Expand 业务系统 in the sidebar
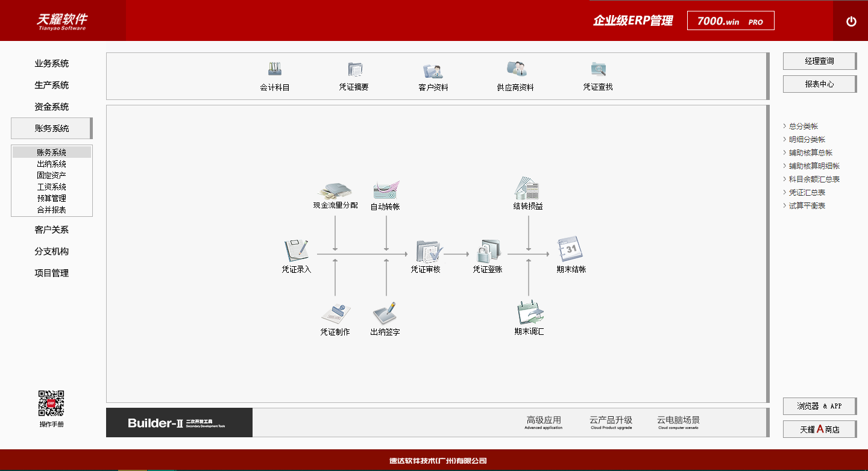 tap(52, 63)
